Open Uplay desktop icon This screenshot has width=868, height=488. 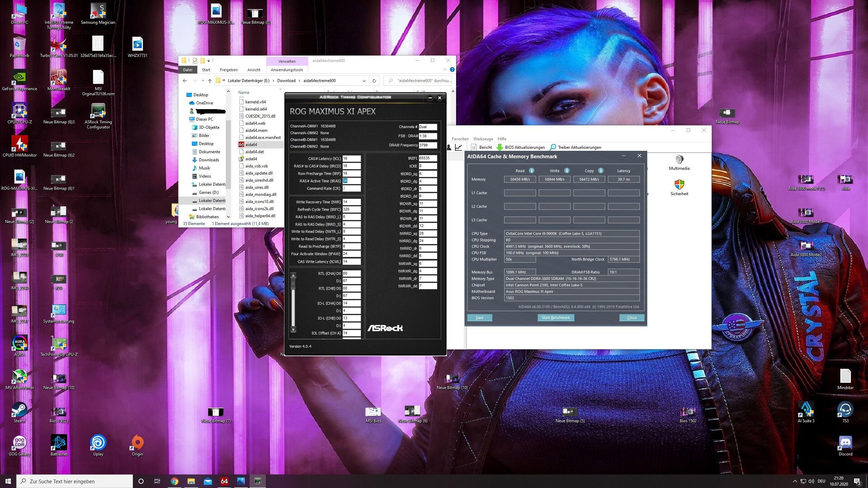(98, 446)
